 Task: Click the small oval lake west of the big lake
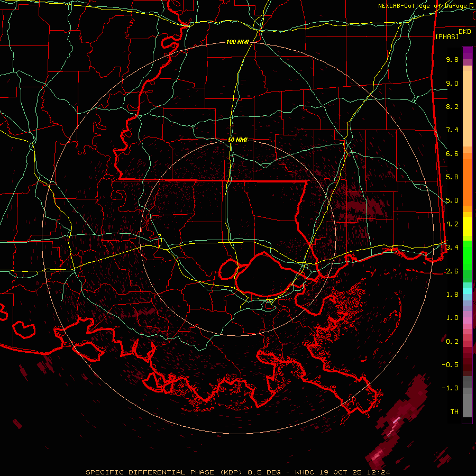(x=228, y=269)
